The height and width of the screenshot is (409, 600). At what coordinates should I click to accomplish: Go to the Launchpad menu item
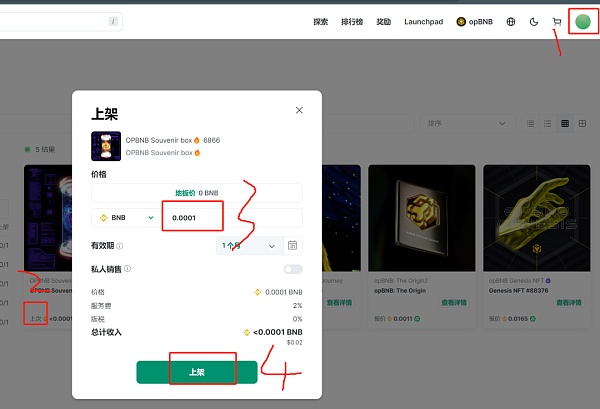(x=424, y=22)
